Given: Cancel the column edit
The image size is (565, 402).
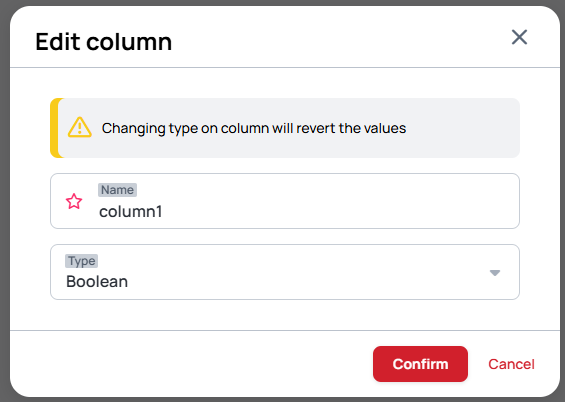Looking at the screenshot, I should (511, 364).
